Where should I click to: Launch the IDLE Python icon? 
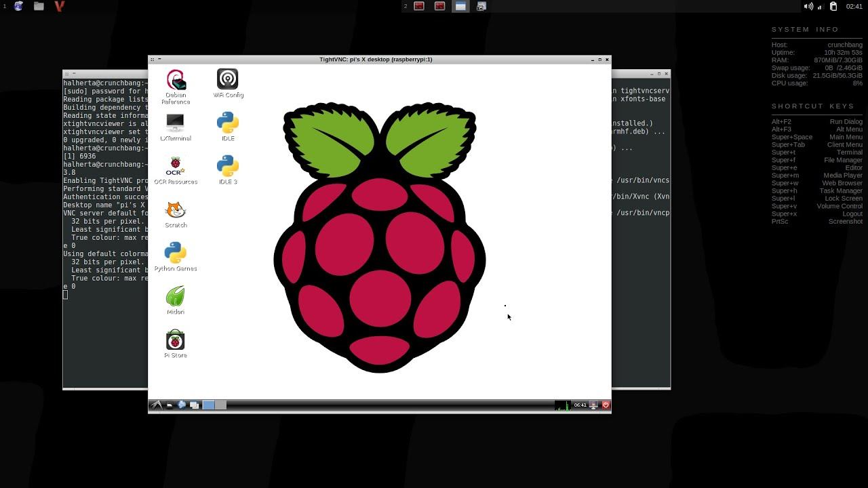point(228,127)
